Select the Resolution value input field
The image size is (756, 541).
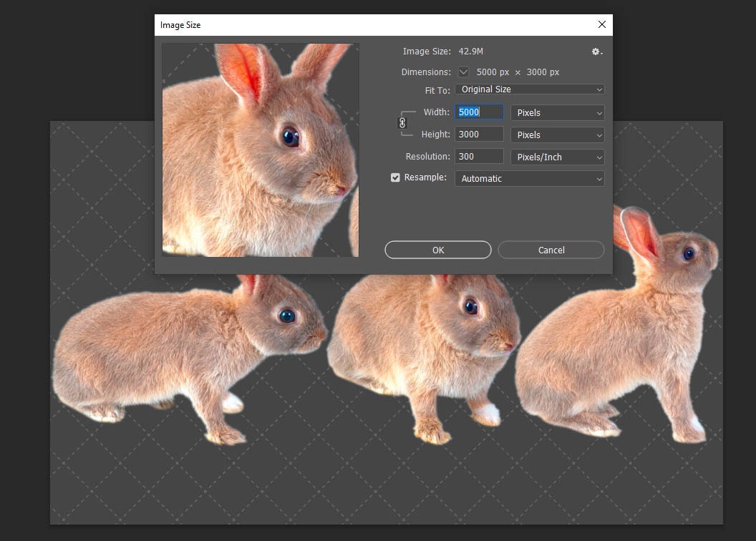(x=478, y=156)
